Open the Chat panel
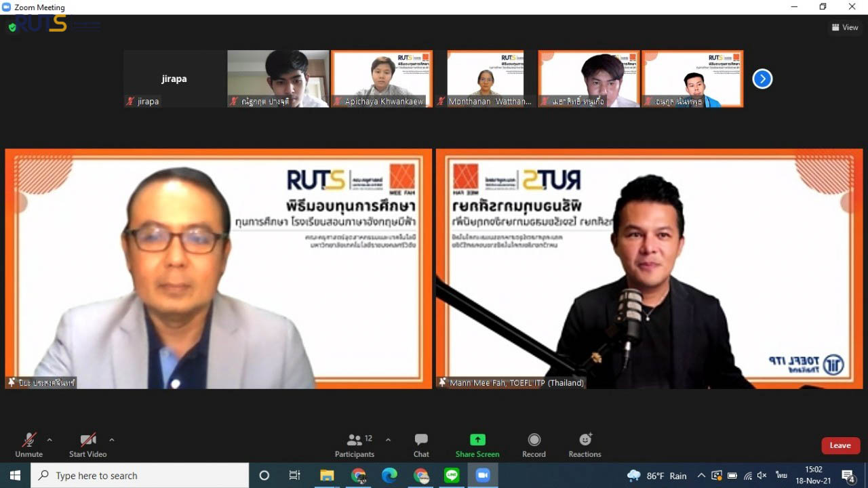Viewport: 868px width, 488px height. [421, 445]
